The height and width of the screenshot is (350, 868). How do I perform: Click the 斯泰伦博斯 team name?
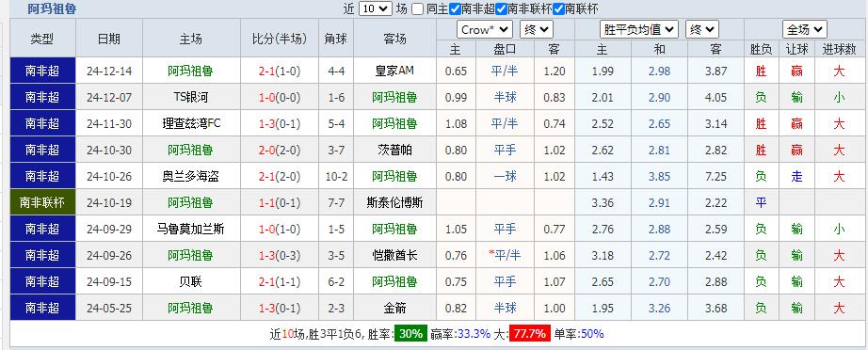coord(394,203)
